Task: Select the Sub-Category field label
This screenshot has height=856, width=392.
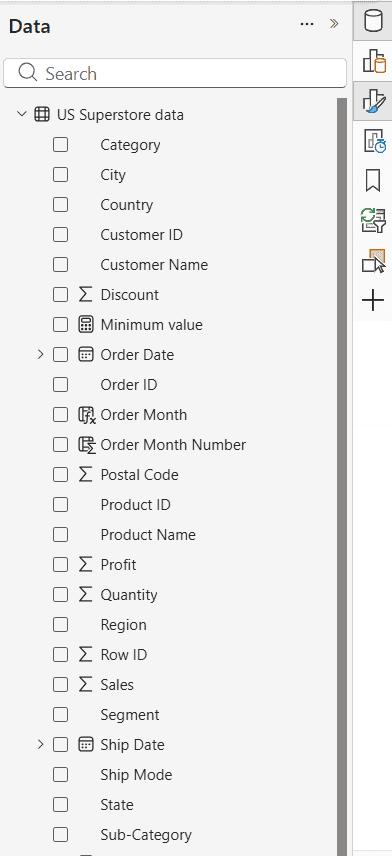Action: click(x=146, y=835)
